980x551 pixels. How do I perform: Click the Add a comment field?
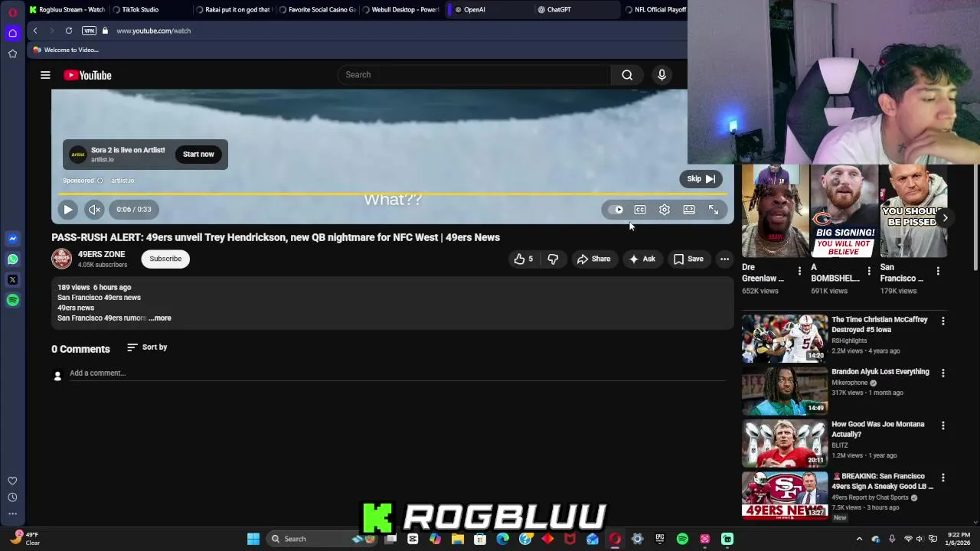pyautogui.click(x=398, y=373)
